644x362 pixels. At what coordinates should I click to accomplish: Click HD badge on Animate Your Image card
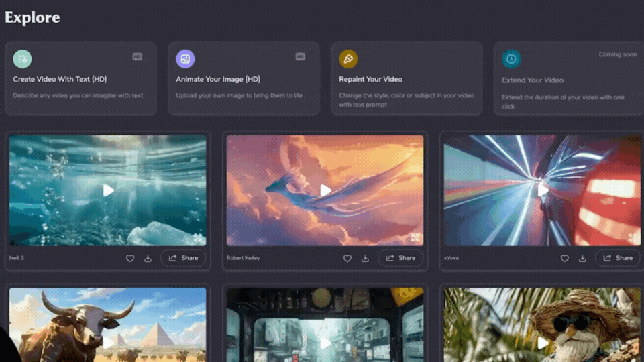pos(301,56)
